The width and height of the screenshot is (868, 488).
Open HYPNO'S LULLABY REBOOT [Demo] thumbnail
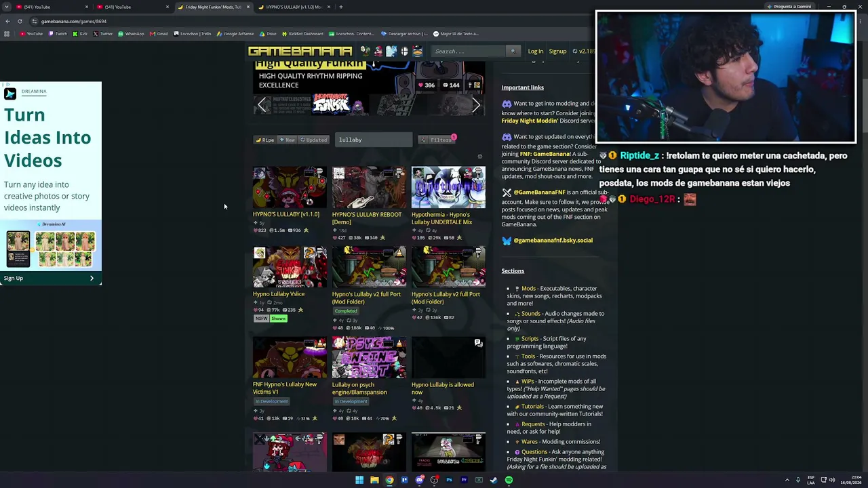click(x=369, y=188)
